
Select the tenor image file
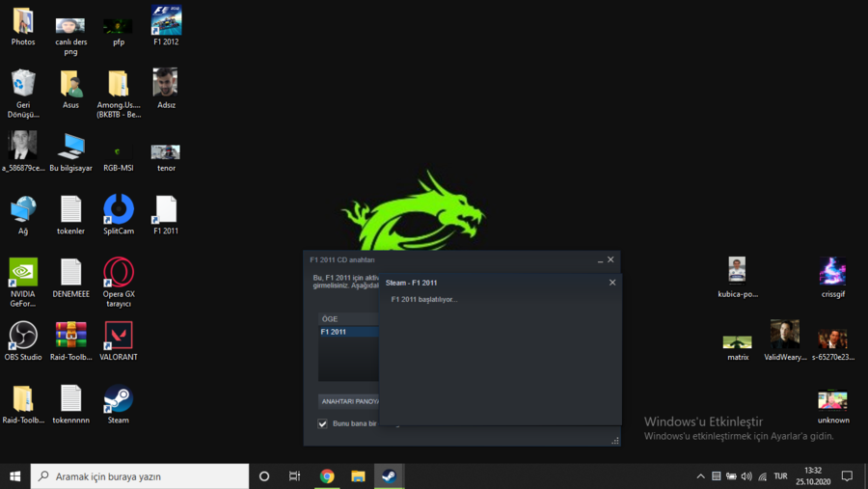[166, 157]
